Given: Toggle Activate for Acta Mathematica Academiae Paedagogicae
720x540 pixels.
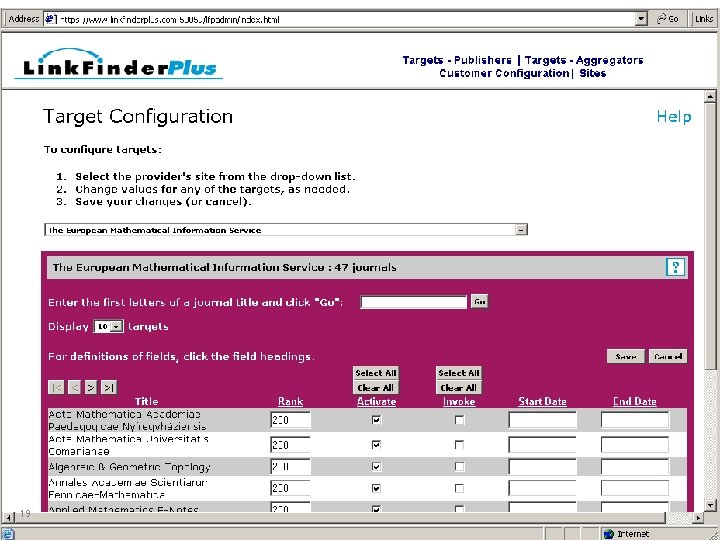Looking at the screenshot, I should 377,420.
